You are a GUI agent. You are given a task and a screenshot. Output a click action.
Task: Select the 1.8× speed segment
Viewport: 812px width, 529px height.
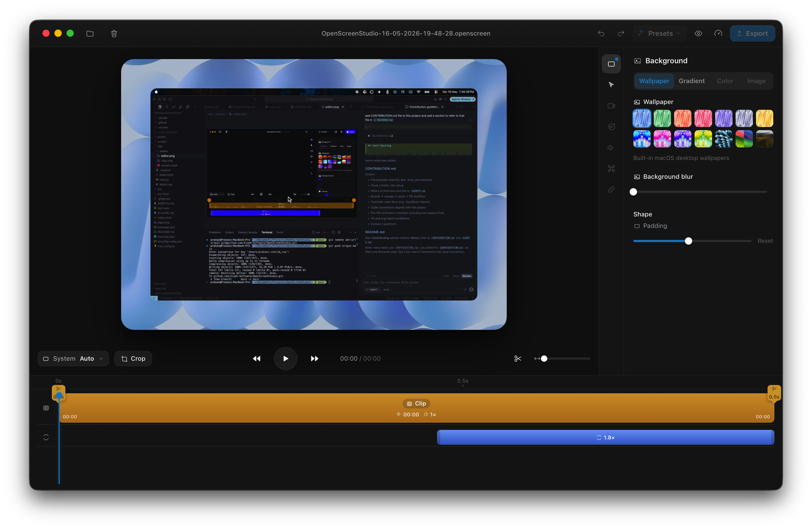605,437
